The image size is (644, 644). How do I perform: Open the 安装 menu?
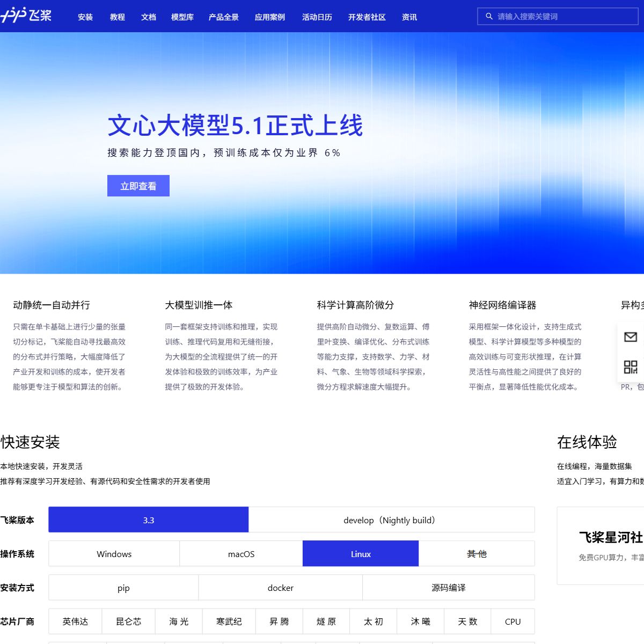[x=85, y=17]
